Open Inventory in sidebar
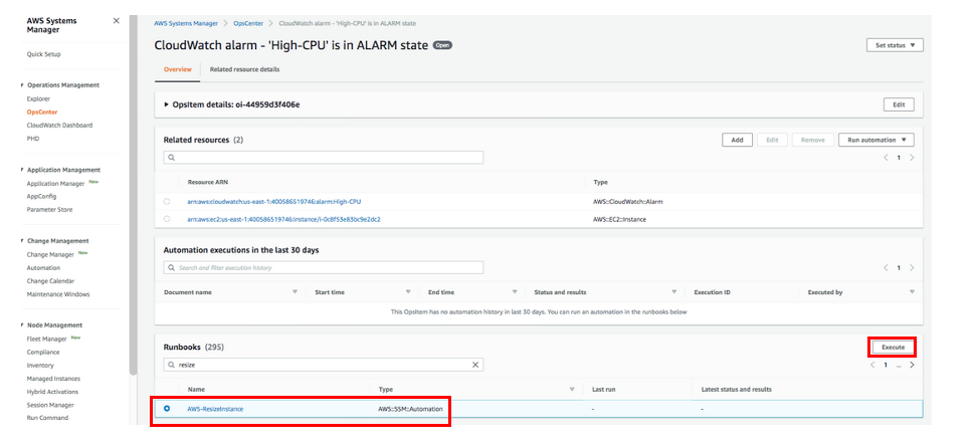The image size is (977, 447). 41,365
